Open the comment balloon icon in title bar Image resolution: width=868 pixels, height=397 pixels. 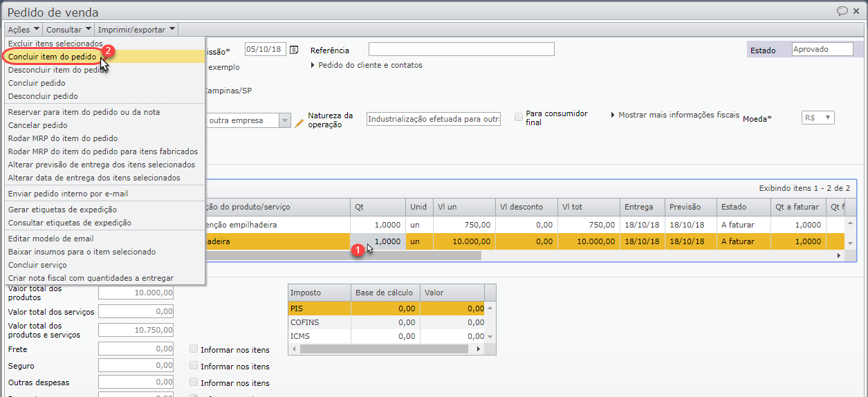coord(842,11)
